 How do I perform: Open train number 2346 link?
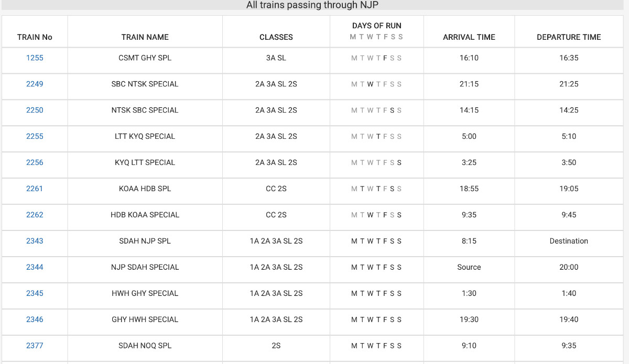pos(35,320)
